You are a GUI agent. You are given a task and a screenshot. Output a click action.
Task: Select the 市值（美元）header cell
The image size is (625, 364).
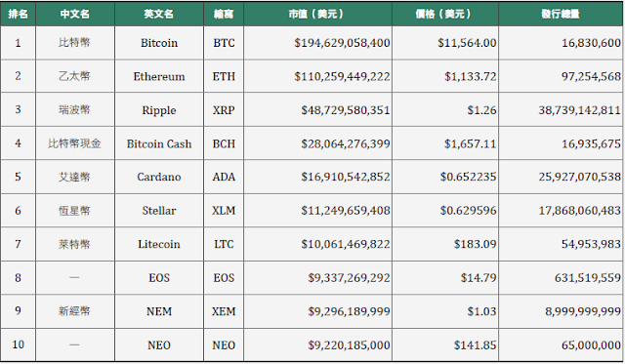pos(317,14)
